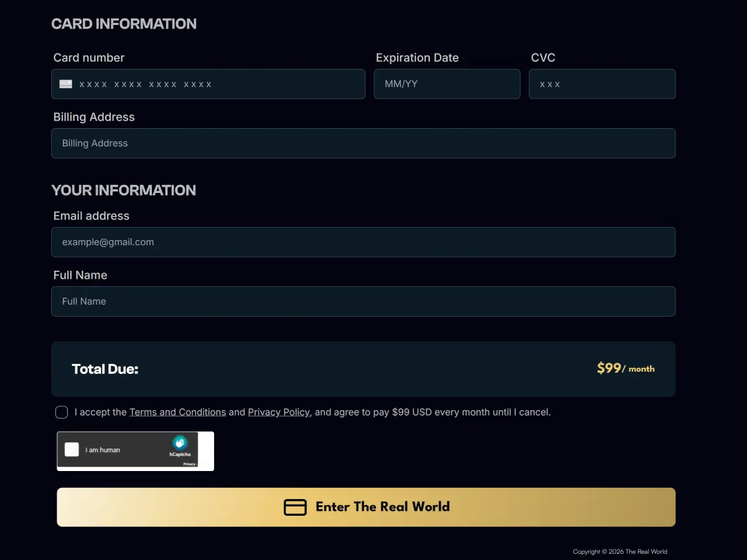Viewport: 747px width, 560px height.
Task: Click the 'YOUR INFORMATION' heading
Action: (x=123, y=190)
